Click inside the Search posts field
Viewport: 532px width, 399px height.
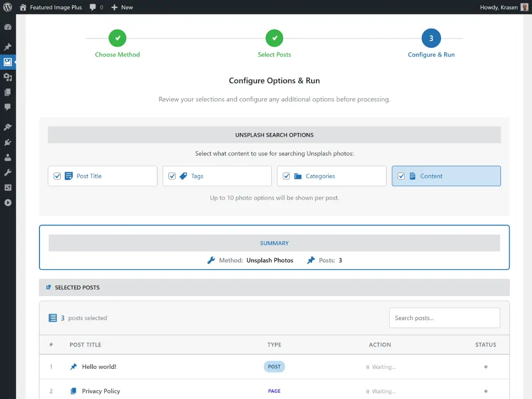point(444,317)
